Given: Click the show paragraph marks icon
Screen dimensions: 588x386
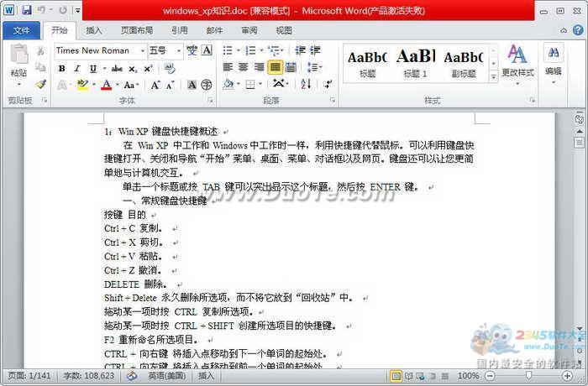Looking at the screenshot, I should [328, 84].
